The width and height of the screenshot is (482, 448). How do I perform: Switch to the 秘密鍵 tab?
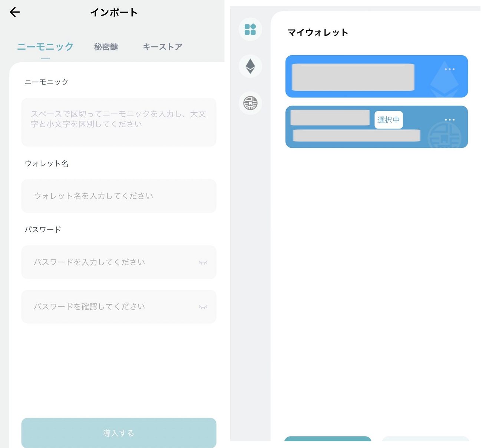tap(106, 47)
